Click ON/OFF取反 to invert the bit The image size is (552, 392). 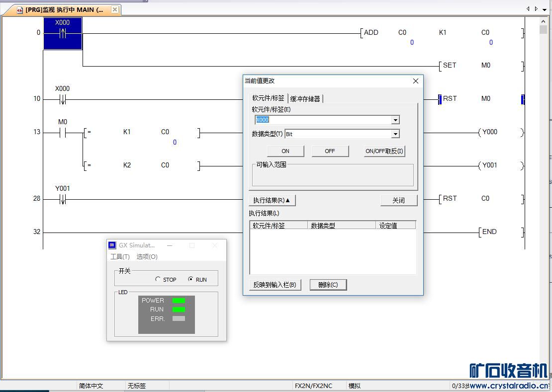384,151
